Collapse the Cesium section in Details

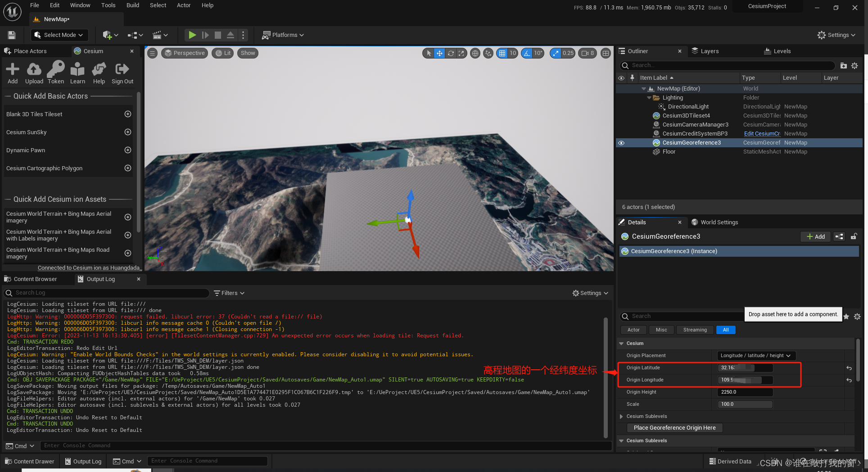pyautogui.click(x=622, y=343)
